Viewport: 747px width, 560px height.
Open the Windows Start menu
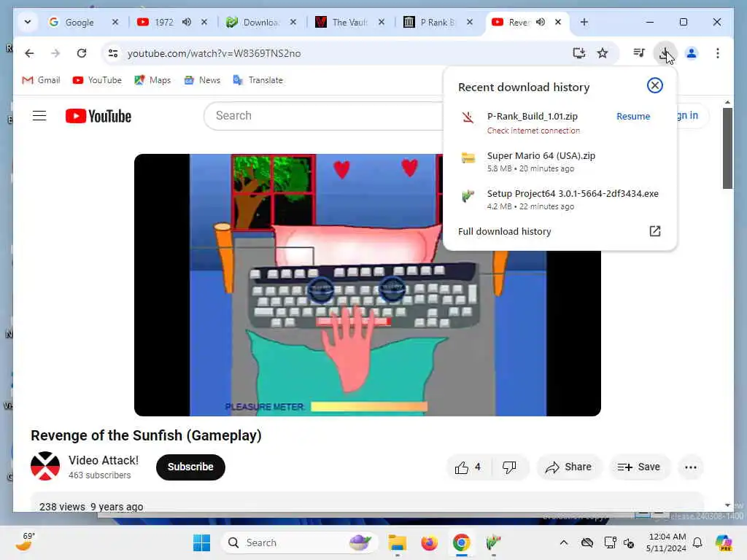(201, 542)
